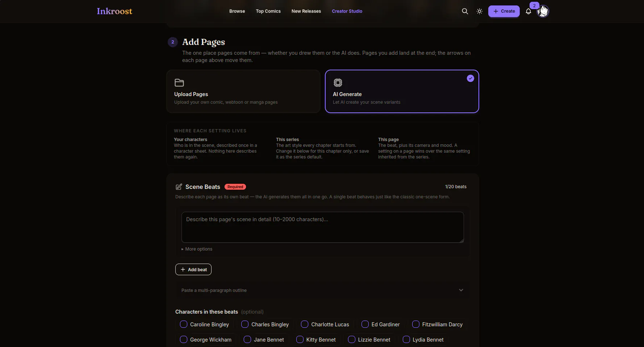Click the Scene Beats title
The width and height of the screenshot is (644, 347).
203,187
